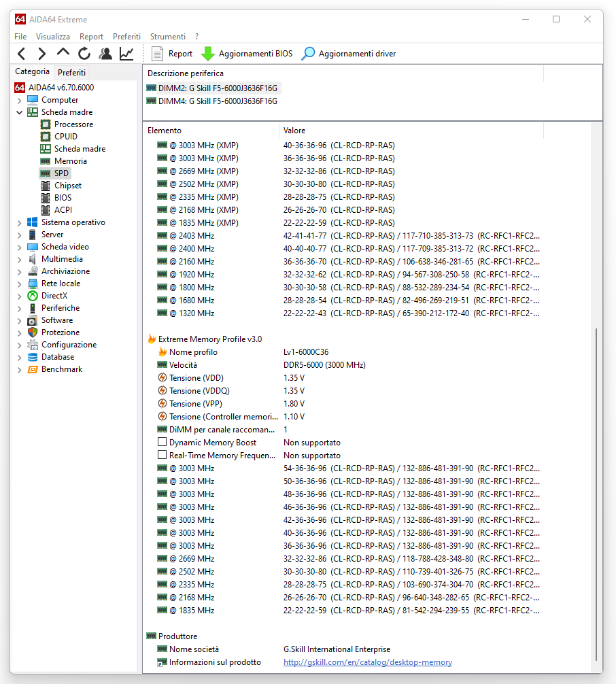Viewport: 616px width, 684px height.
Task: Click the Software icon in tree
Action: (32, 320)
